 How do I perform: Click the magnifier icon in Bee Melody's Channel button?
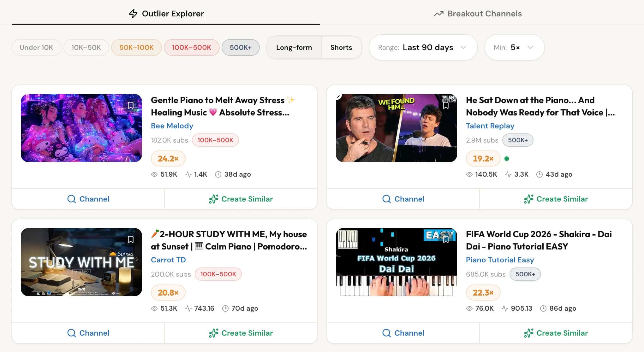pyautogui.click(x=72, y=199)
